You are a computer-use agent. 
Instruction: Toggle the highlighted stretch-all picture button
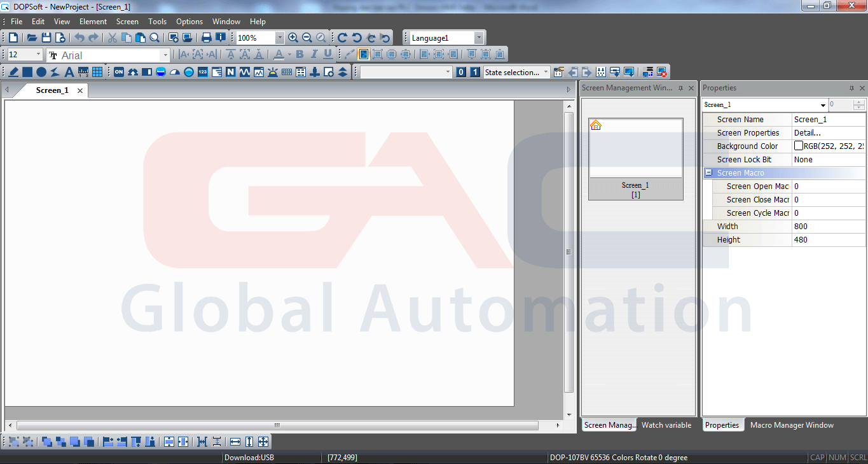(x=363, y=55)
